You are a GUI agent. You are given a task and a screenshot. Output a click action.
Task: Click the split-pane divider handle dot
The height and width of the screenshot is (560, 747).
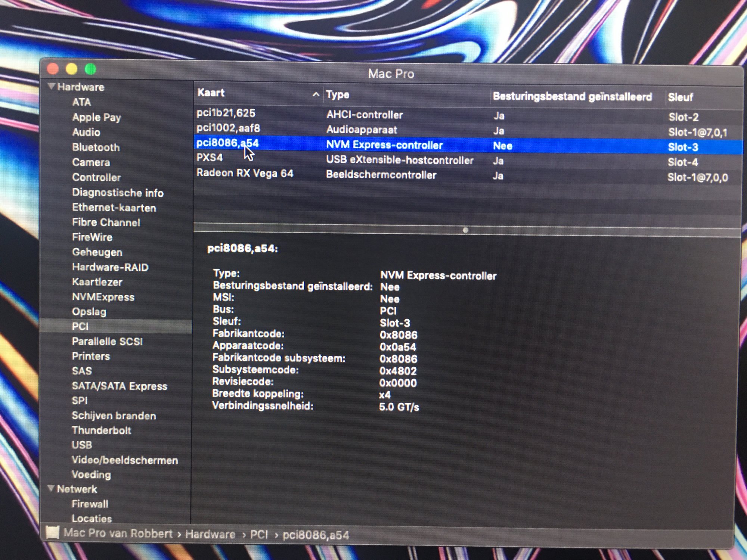click(x=465, y=230)
